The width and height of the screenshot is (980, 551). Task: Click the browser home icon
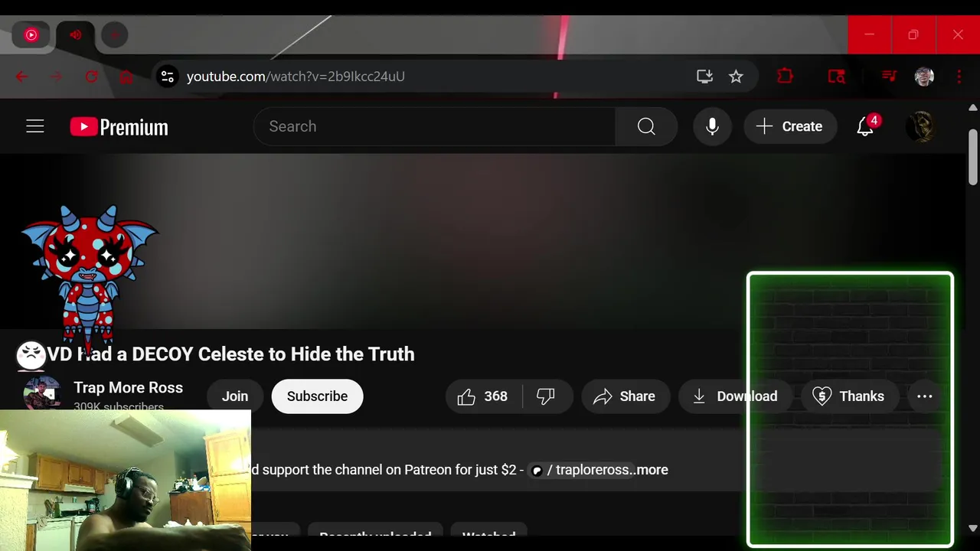pyautogui.click(x=126, y=77)
